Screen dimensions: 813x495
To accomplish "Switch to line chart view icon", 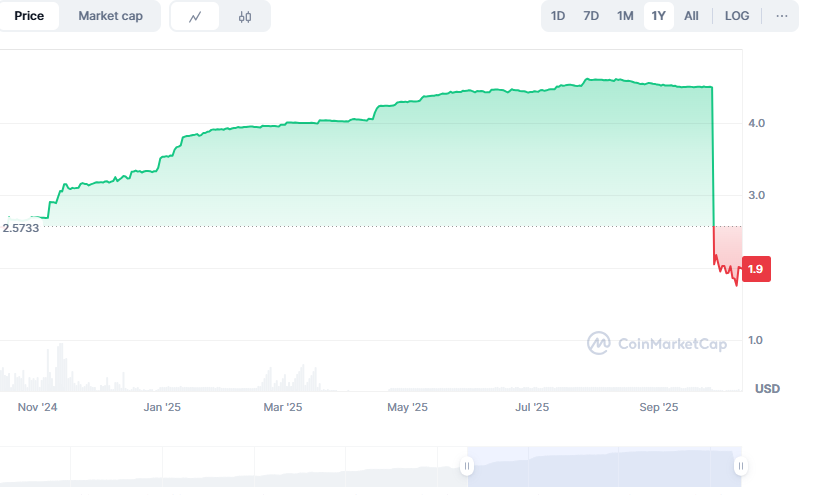I will pos(195,16).
